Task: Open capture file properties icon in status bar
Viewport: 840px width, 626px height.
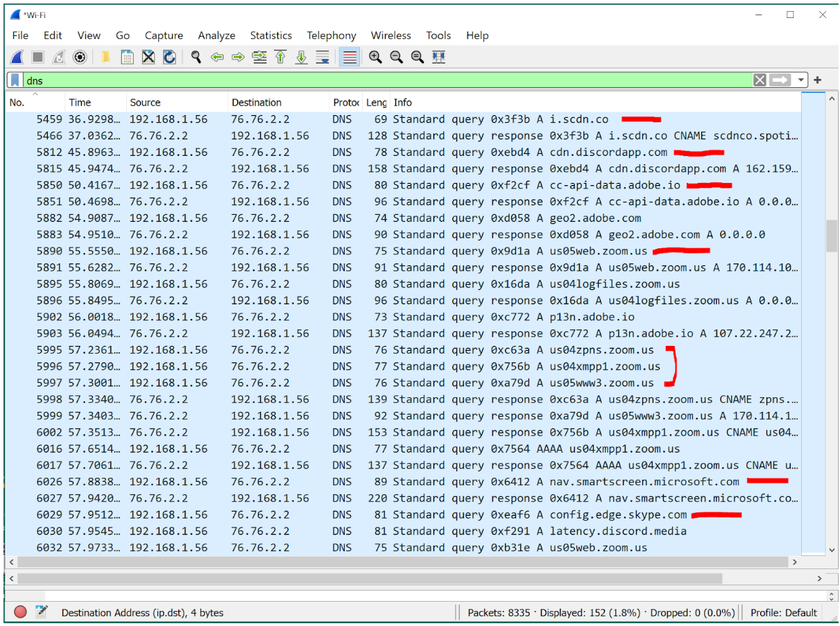Action: tap(42, 612)
